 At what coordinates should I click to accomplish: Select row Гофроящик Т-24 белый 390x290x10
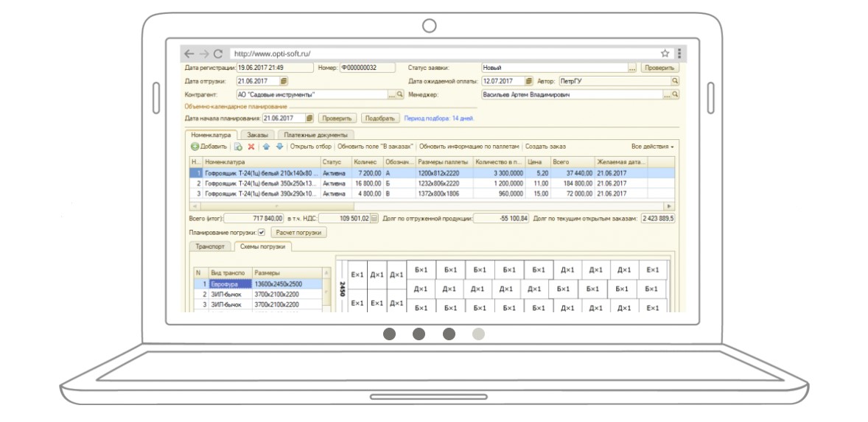click(x=432, y=194)
